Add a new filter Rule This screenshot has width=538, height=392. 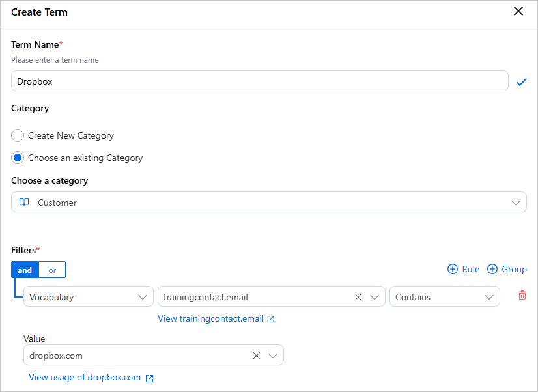pyautogui.click(x=463, y=269)
